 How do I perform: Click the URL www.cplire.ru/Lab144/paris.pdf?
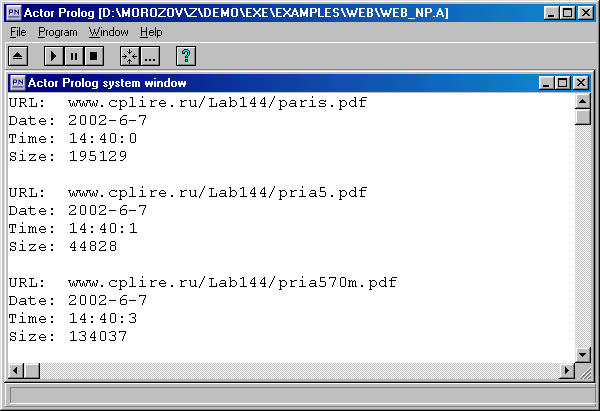click(217, 103)
